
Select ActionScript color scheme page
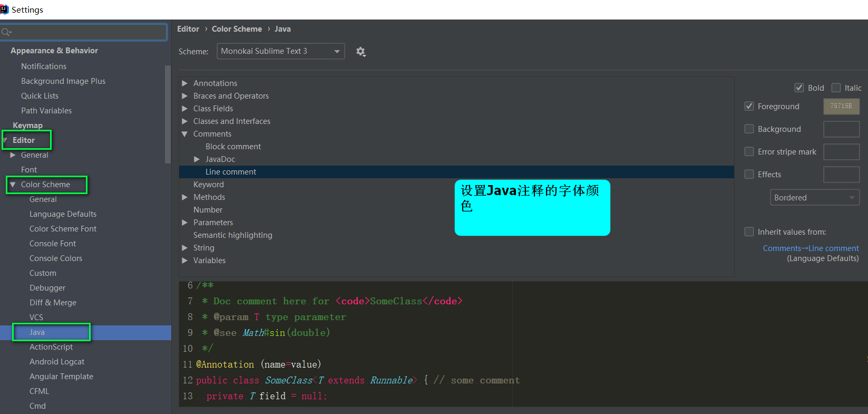51,347
